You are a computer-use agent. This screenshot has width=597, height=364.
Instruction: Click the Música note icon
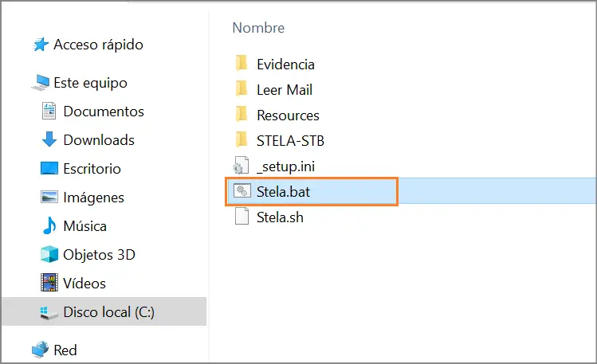(49, 226)
